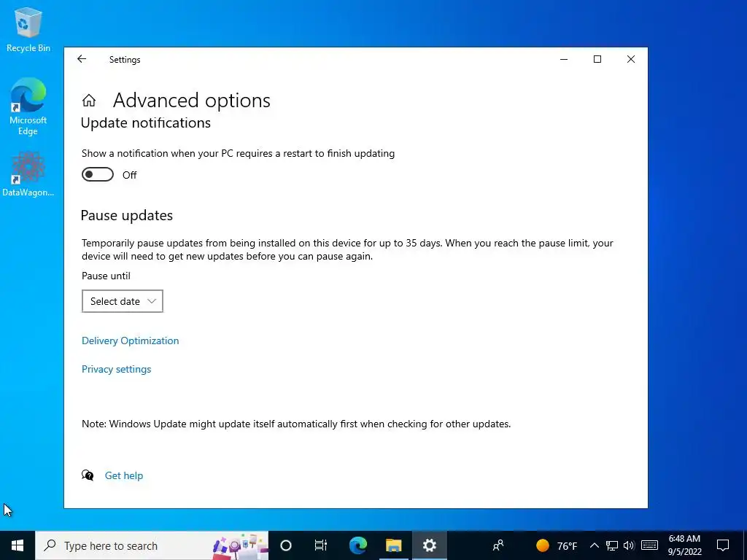Open weather widget showing 76°F

pyautogui.click(x=557, y=545)
